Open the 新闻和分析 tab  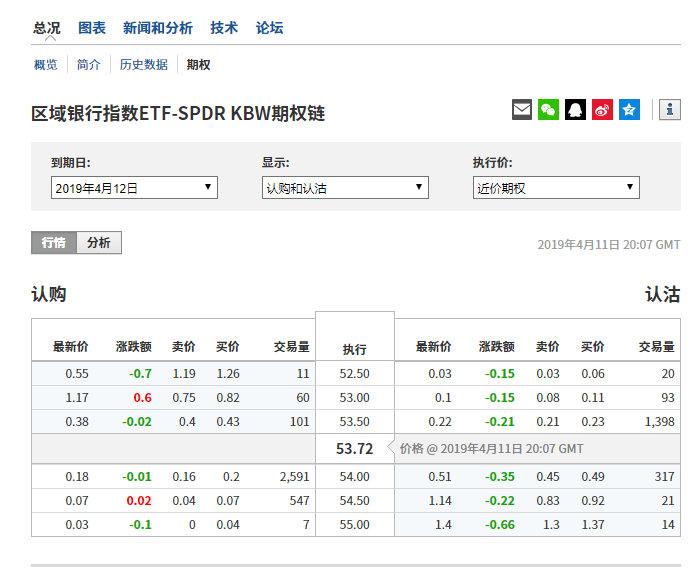[x=158, y=28]
